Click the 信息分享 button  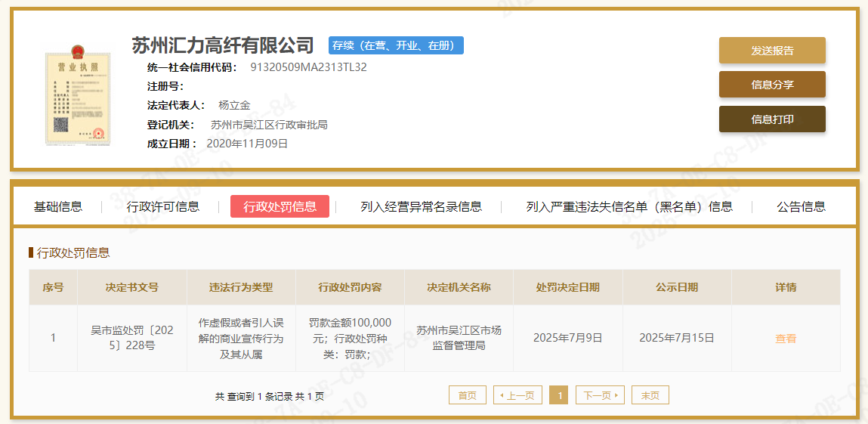point(771,85)
